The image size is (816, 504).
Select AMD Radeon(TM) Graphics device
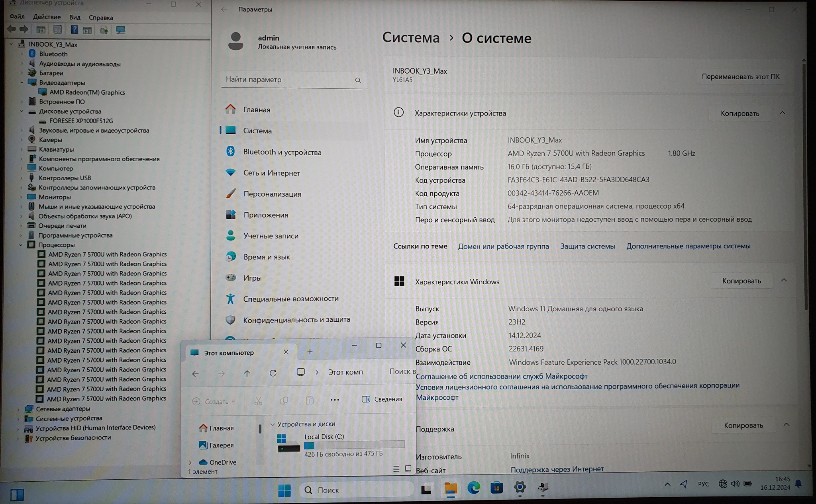87,92
